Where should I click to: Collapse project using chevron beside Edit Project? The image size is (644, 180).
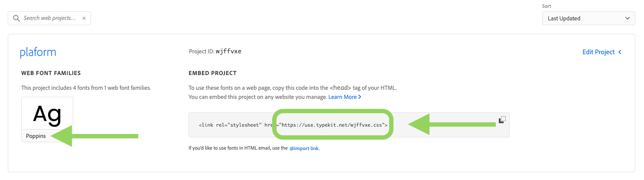tap(620, 52)
